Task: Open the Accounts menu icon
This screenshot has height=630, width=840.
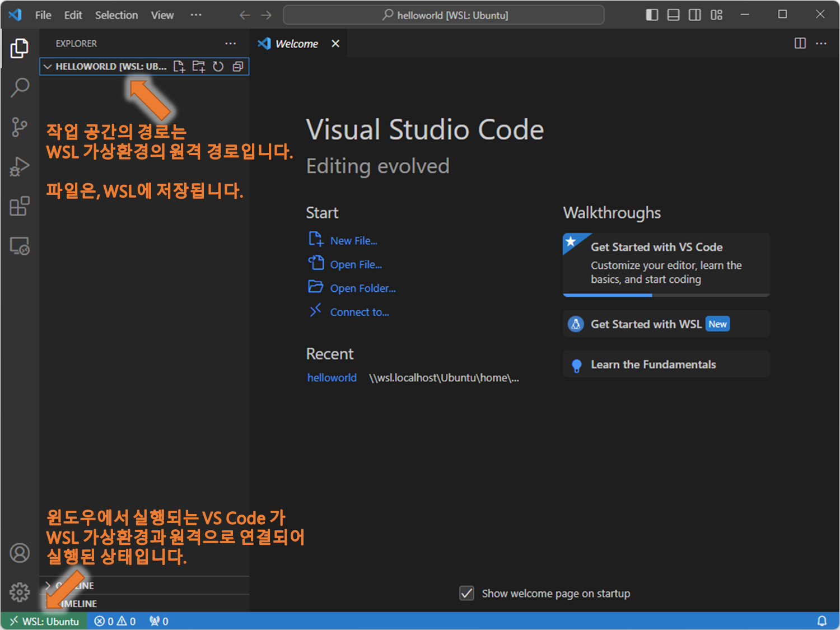Action: pyautogui.click(x=20, y=553)
